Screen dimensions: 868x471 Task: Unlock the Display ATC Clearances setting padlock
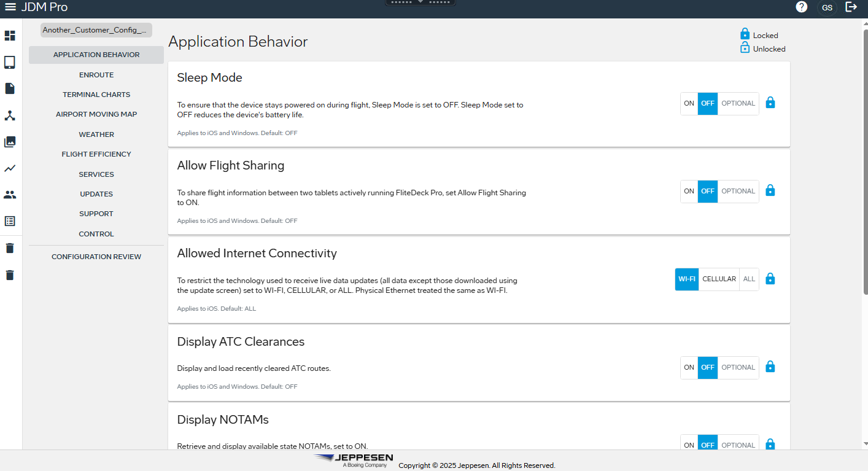pos(770,367)
